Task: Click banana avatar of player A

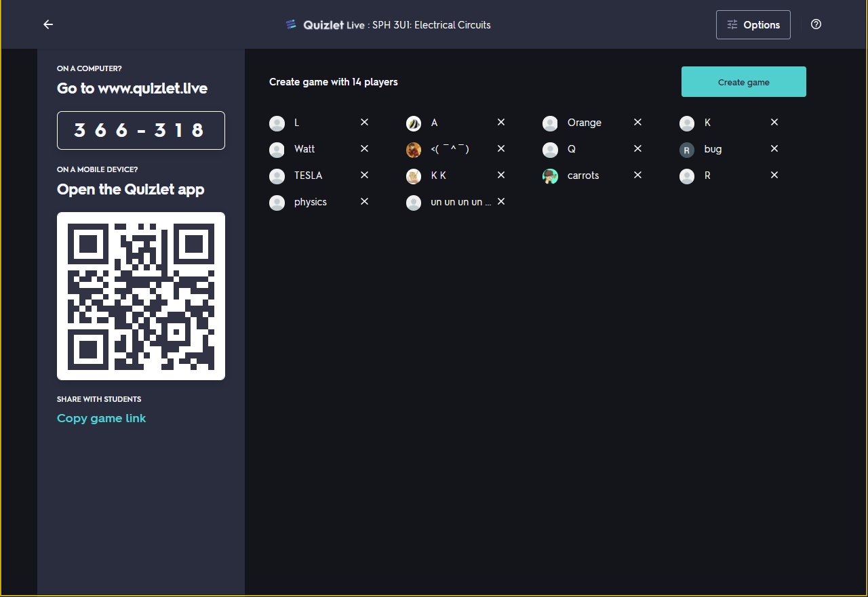Action: point(414,123)
